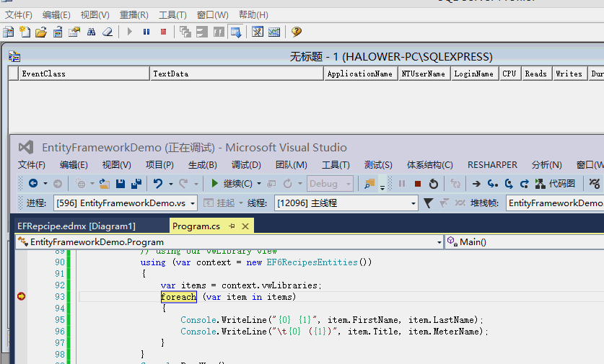Launch Performance Monitor icon in Profiler
Viewport: 604px width, 364px height.
(274, 32)
